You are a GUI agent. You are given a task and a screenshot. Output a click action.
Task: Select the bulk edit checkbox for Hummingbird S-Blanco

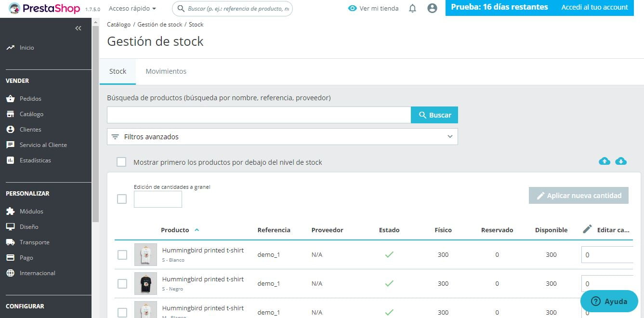122,254
